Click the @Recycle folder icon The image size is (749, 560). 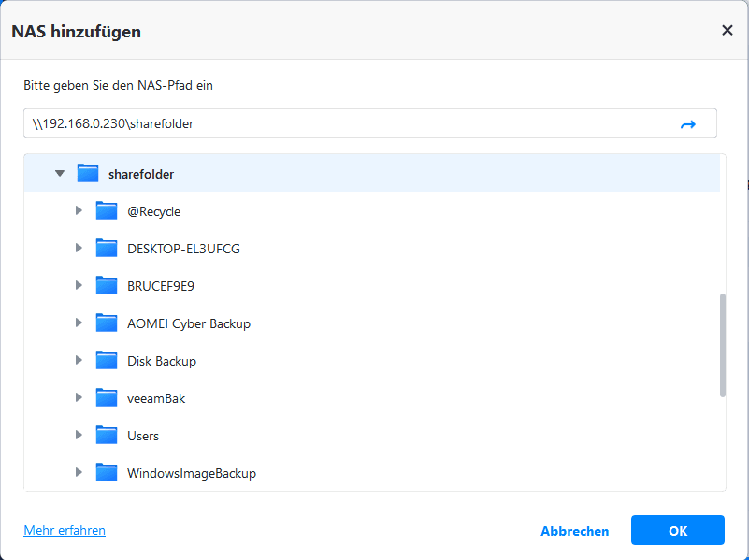click(107, 211)
